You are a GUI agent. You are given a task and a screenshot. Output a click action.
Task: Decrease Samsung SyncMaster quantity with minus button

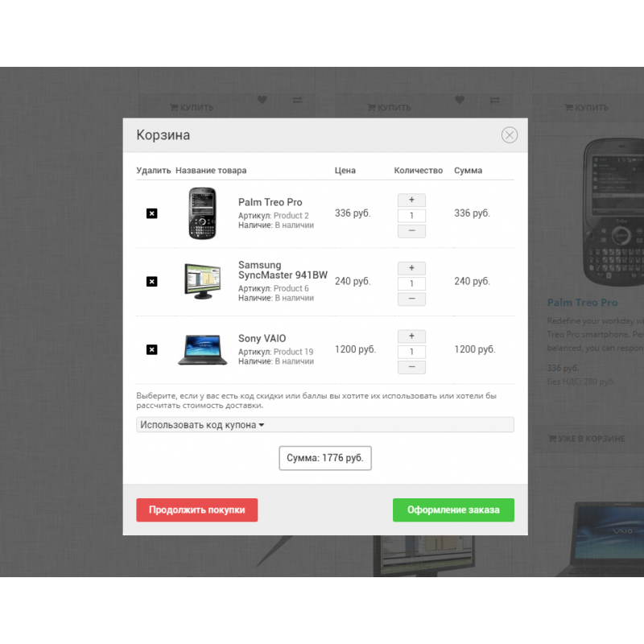(411, 299)
